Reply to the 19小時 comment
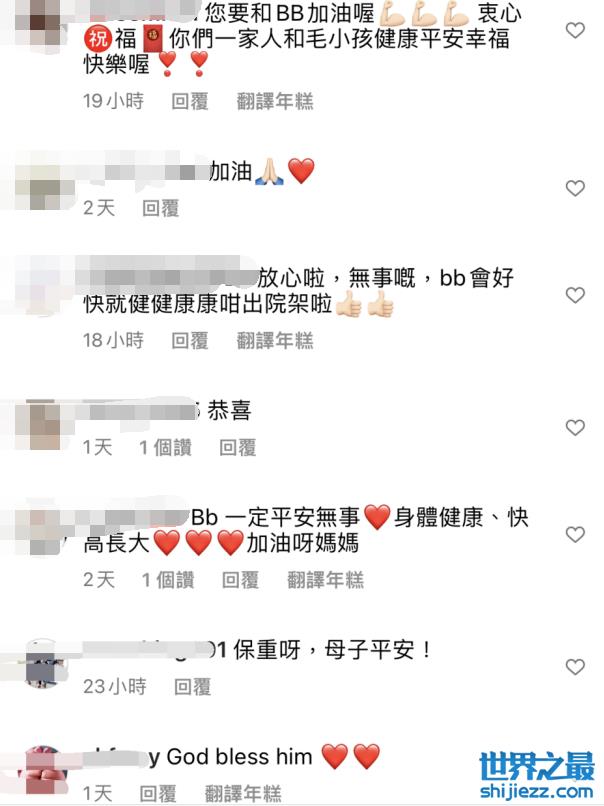 (x=190, y=101)
